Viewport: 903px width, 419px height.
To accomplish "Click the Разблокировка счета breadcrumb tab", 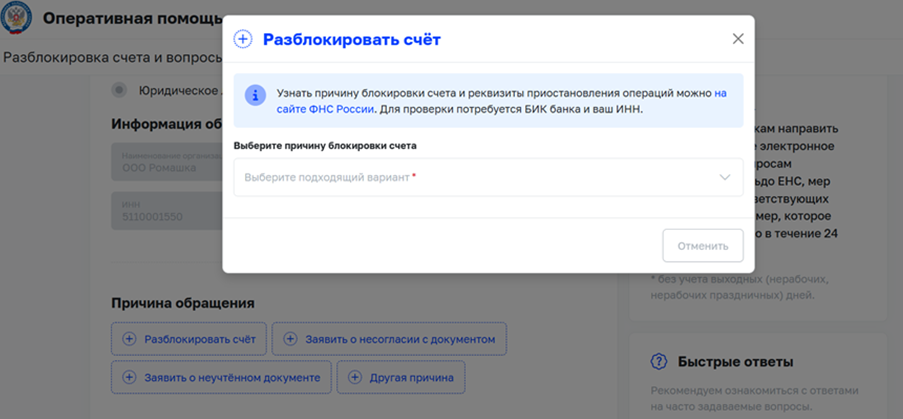I will [x=110, y=56].
